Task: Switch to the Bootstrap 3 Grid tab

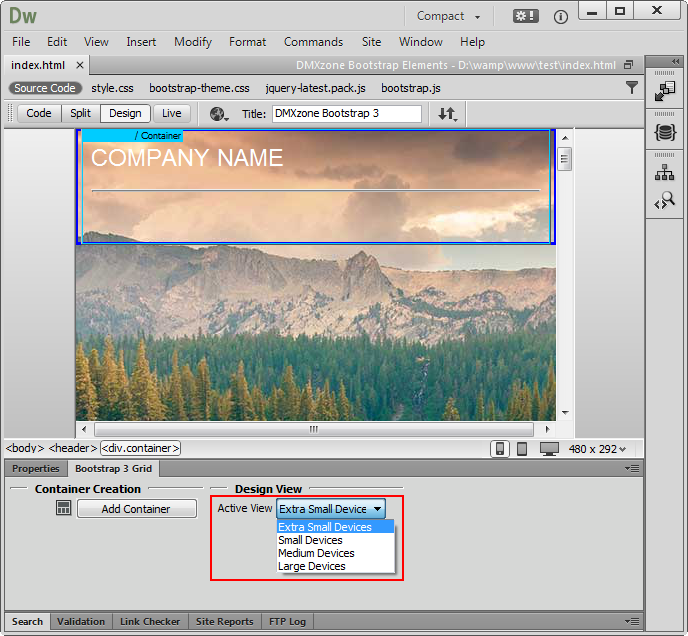Action: tap(113, 468)
